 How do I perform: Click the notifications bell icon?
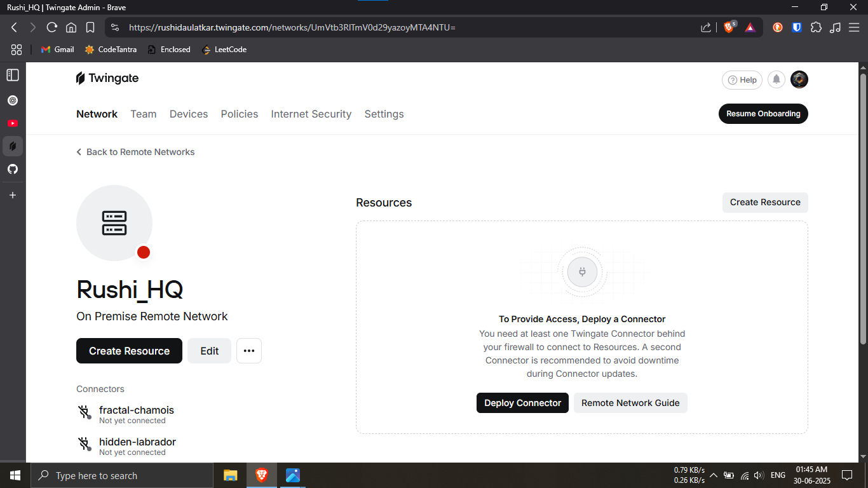pyautogui.click(x=776, y=79)
